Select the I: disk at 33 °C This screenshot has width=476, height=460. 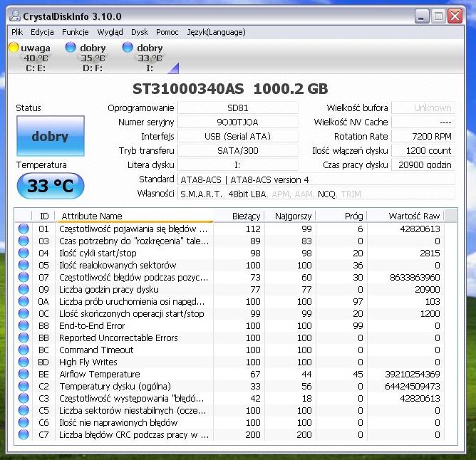(143, 58)
